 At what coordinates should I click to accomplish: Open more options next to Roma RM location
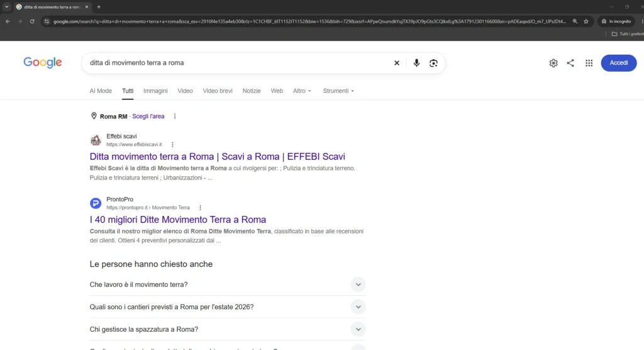(175, 116)
